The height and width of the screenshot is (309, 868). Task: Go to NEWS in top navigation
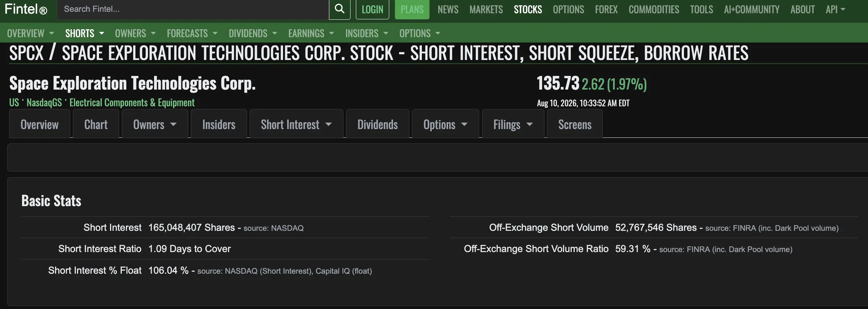coord(448,9)
